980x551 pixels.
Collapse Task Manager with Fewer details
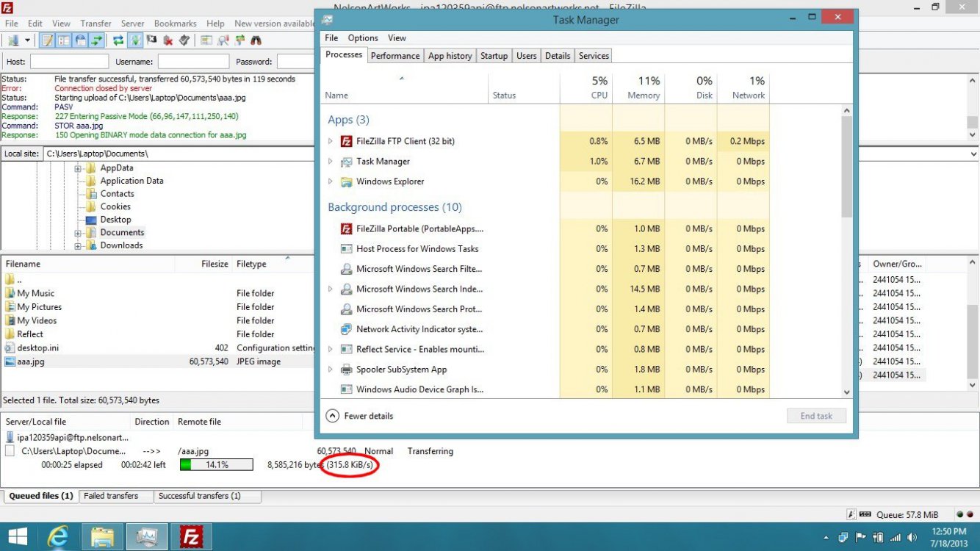coord(359,416)
